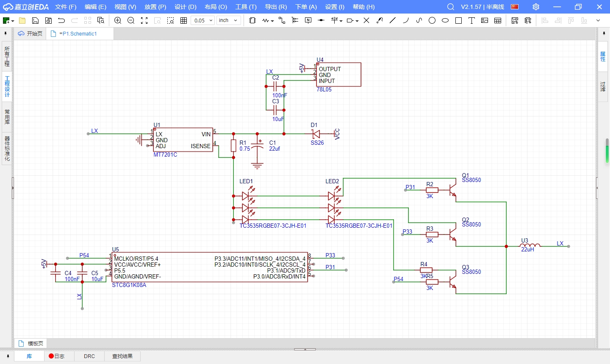Zoom out of the schematic canvas
Viewport: 610px width, 364px height.
[x=131, y=20]
